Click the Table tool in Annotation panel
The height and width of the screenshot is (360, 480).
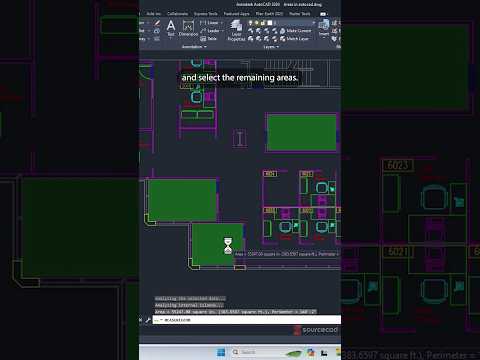209,39
